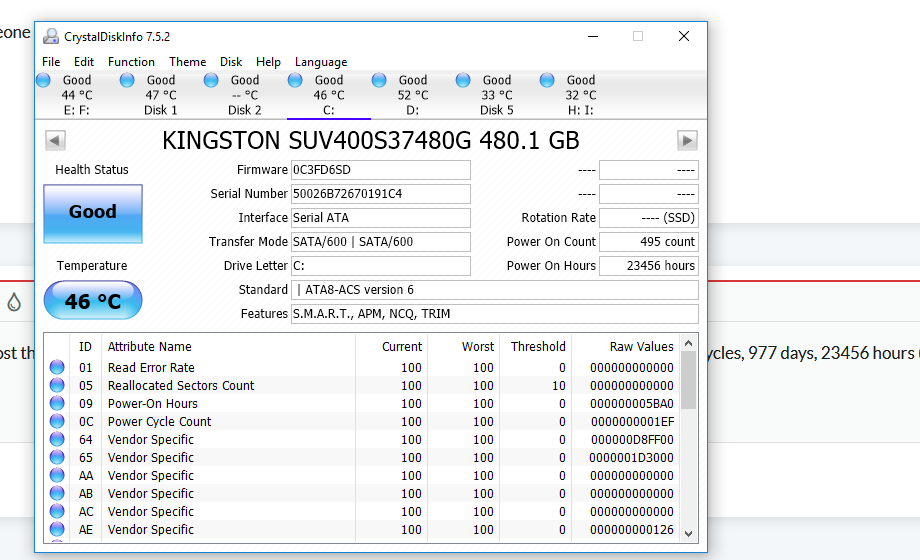The image size is (920, 560).
Task: Click the Firmware field 0C3FD6SD
Action: point(381,170)
